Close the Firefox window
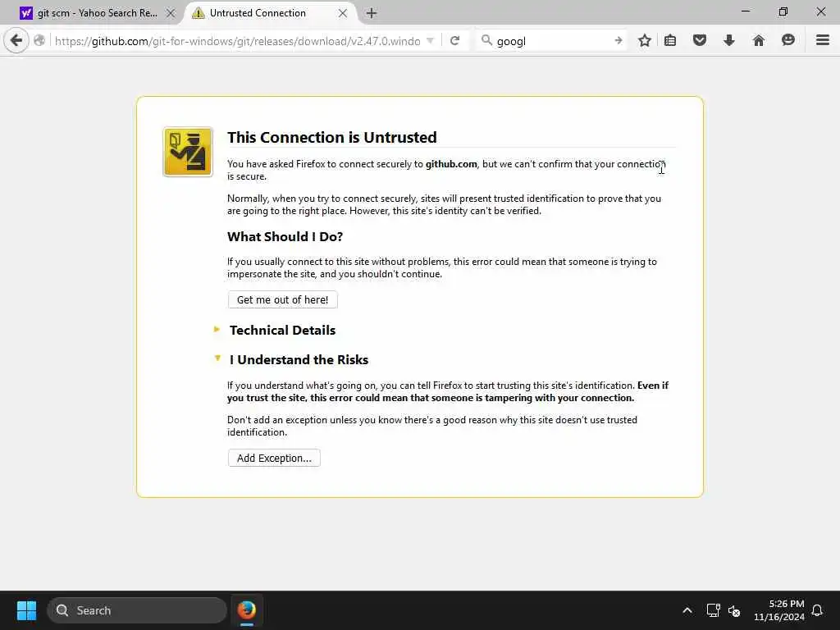This screenshot has width=840, height=630. pos(820,11)
